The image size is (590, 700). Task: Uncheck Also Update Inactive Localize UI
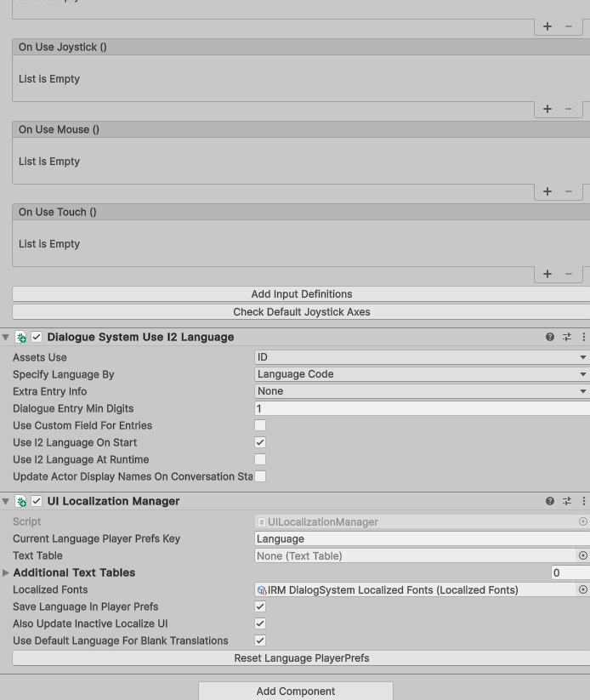click(260, 623)
